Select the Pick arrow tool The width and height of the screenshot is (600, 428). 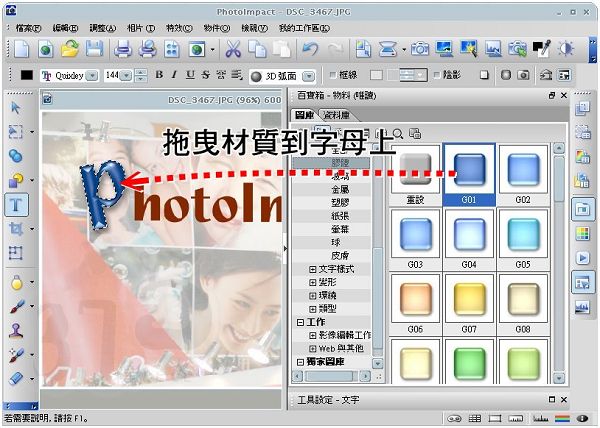(x=16, y=108)
